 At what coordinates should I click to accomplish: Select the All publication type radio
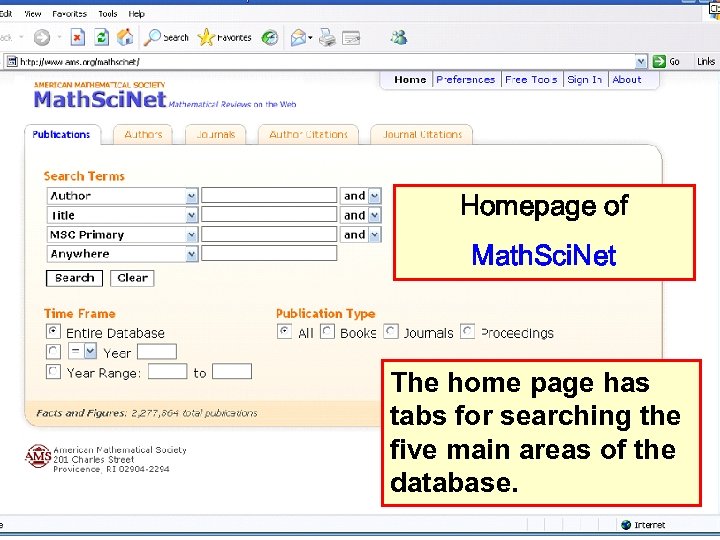point(284,332)
